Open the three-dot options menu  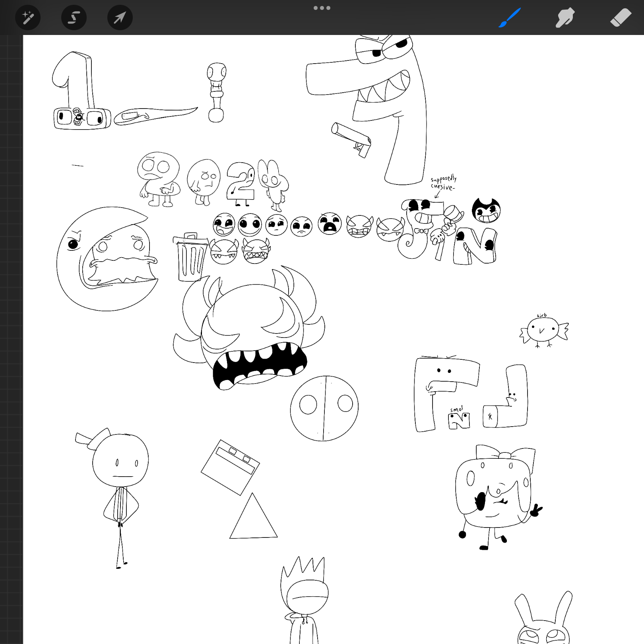322,8
